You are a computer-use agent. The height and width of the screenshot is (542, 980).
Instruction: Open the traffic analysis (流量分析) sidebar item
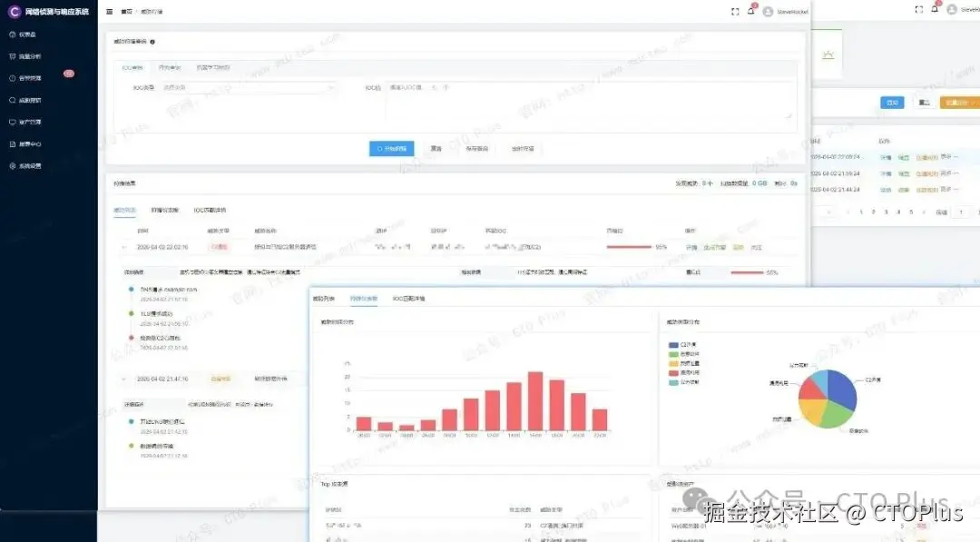coord(25,56)
